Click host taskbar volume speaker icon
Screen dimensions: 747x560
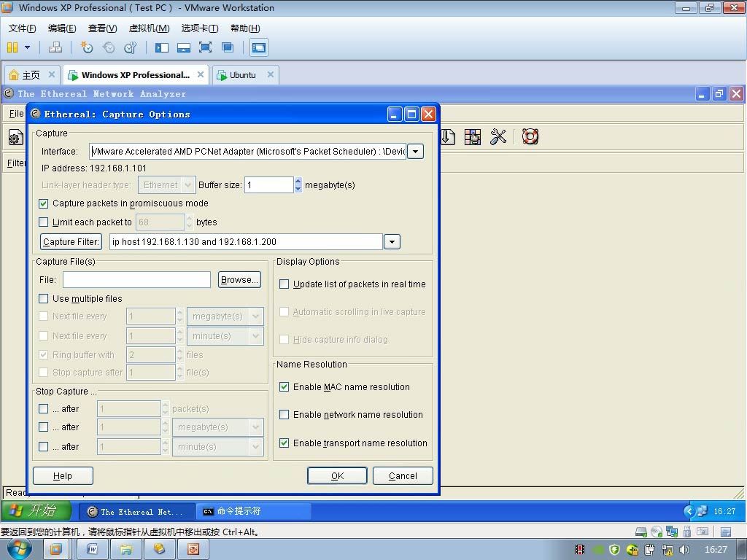(684, 550)
